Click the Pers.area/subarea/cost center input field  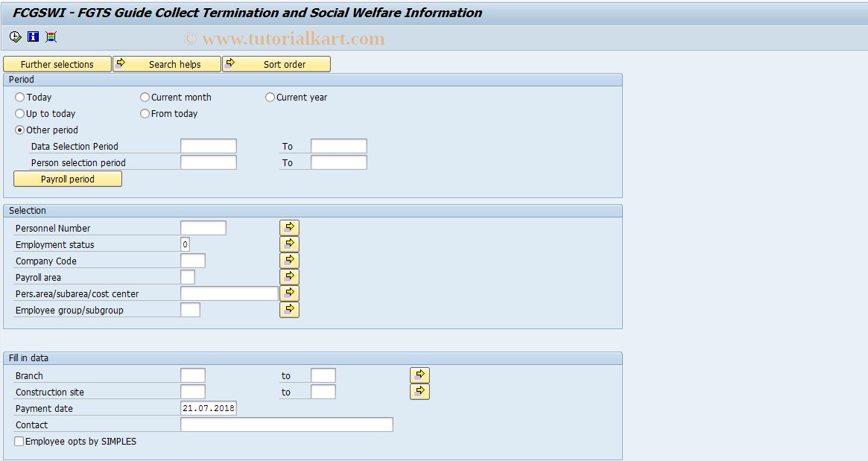tap(229, 293)
